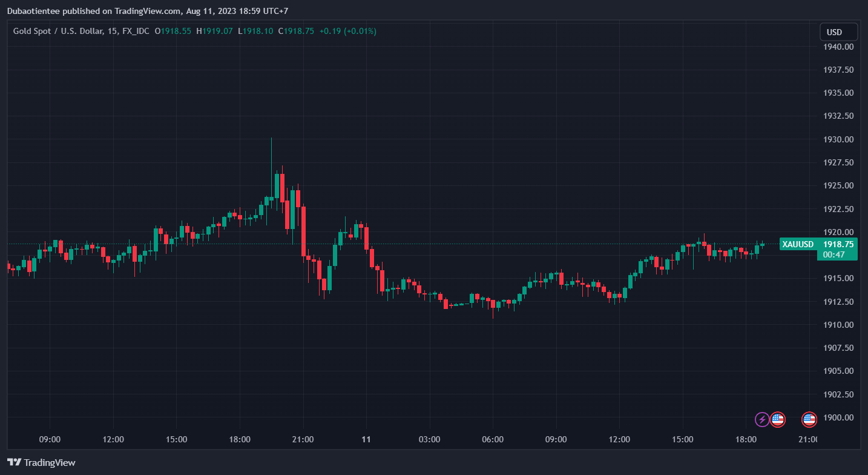Click the 1940.00 price axis label
This screenshot has height=475, width=868.
click(838, 47)
